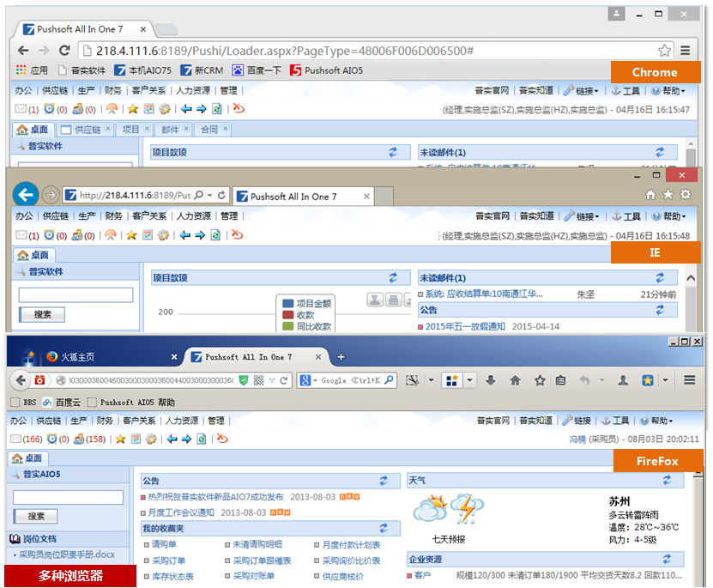Click the Firefox Google search box
The height and width of the screenshot is (588, 713).
tap(347, 380)
